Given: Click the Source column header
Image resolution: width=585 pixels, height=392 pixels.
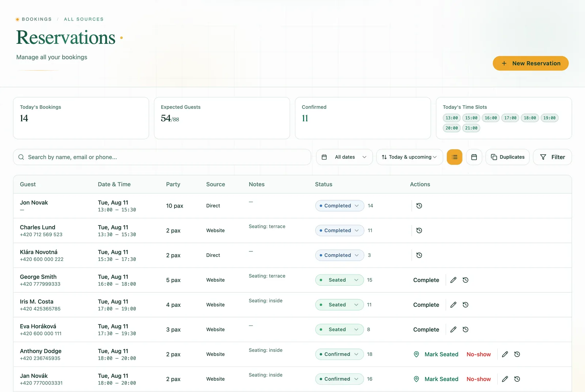Looking at the screenshot, I should pyautogui.click(x=215, y=184).
